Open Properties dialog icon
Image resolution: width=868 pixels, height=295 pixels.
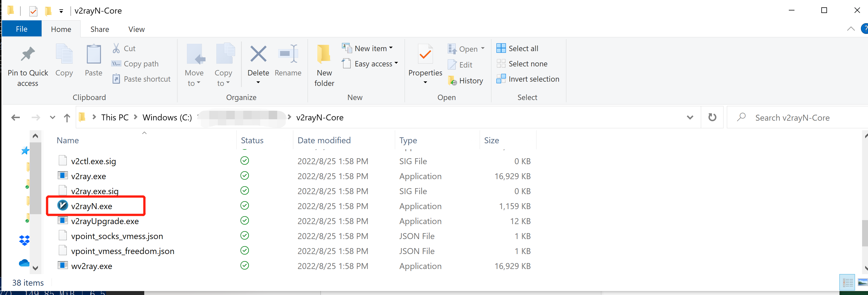(425, 54)
